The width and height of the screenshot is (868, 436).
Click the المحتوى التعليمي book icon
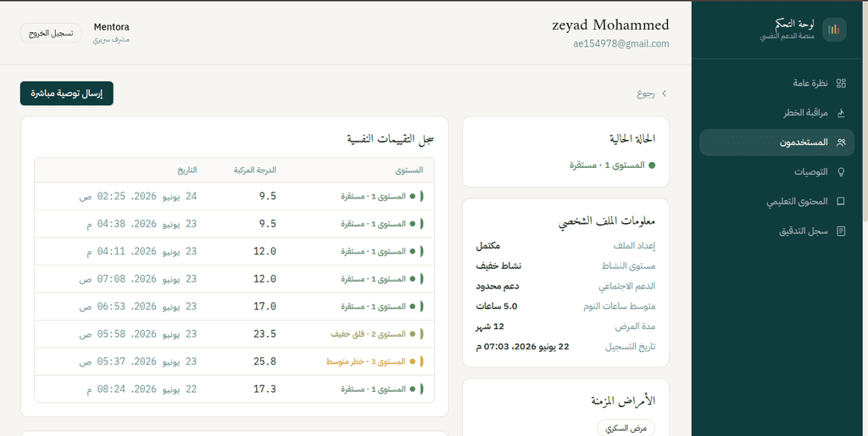[841, 202]
